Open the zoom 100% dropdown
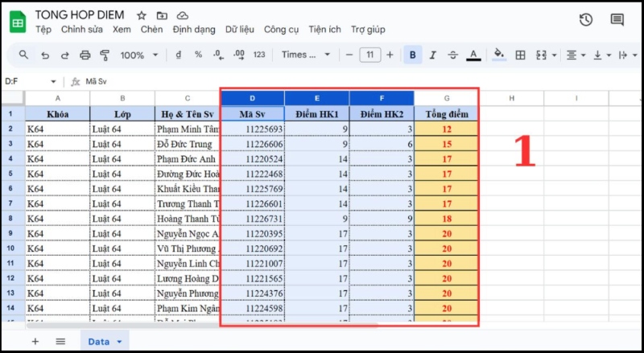Image resolution: width=644 pixels, height=353 pixels. pyautogui.click(x=138, y=55)
